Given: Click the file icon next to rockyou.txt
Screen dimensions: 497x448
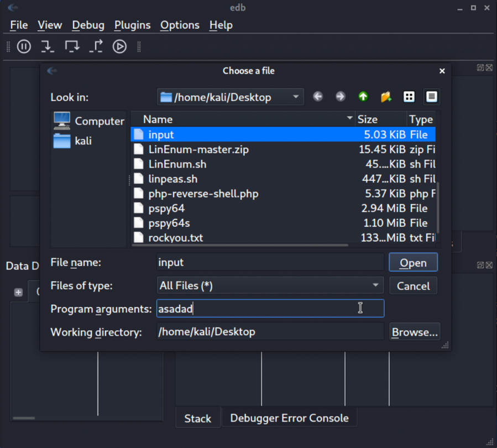Looking at the screenshot, I should [x=139, y=237].
